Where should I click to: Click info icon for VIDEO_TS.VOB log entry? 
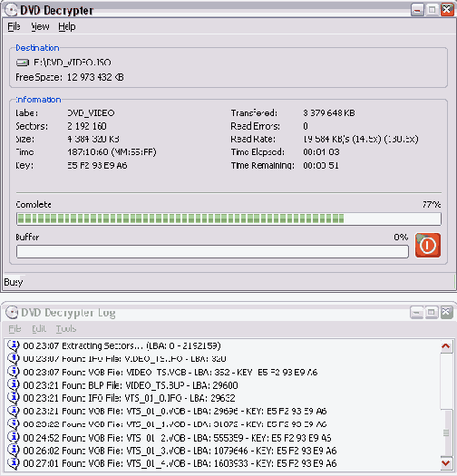[x=14, y=372]
